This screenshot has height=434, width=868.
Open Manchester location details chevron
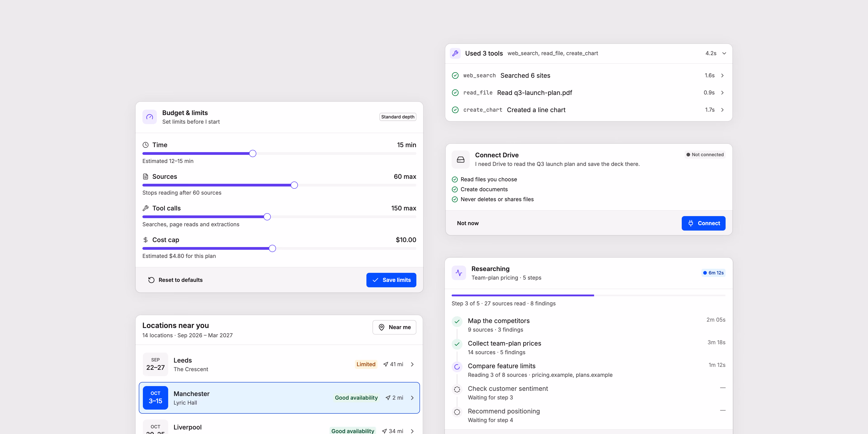(413, 398)
